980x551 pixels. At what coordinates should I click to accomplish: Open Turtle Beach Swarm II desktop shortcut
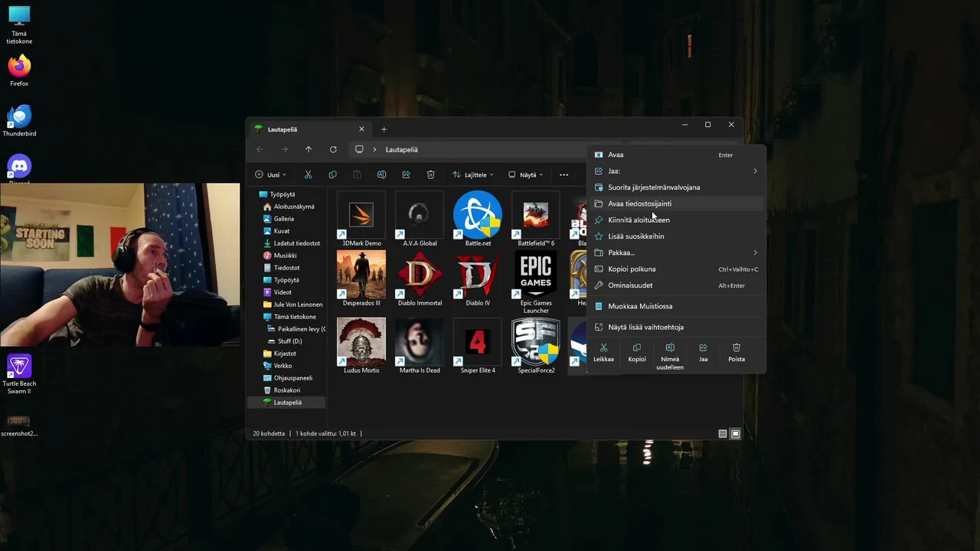point(19,374)
